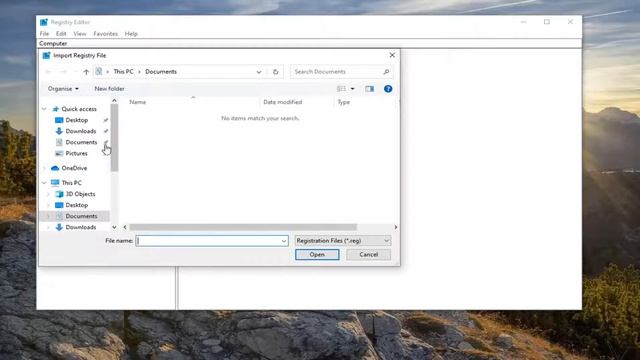Open Downloads under This PC
Image resolution: width=640 pixels, height=360 pixels.
(81, 227)
